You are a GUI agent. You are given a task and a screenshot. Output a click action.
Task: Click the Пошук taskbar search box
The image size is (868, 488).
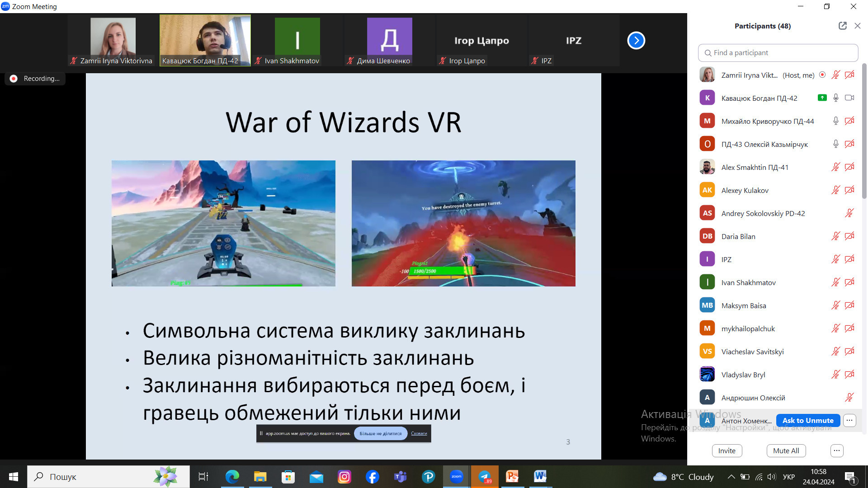(x=108, y=477)
